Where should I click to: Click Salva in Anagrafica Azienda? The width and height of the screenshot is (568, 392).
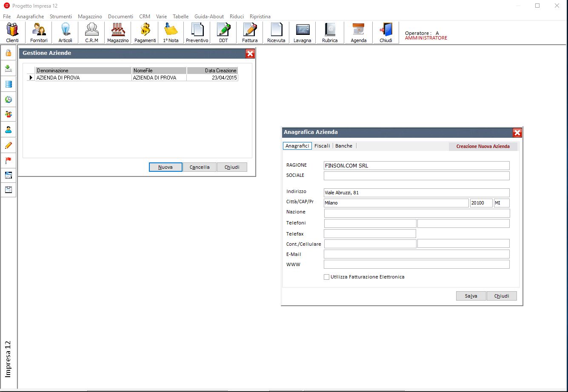(x=471, y=296)
